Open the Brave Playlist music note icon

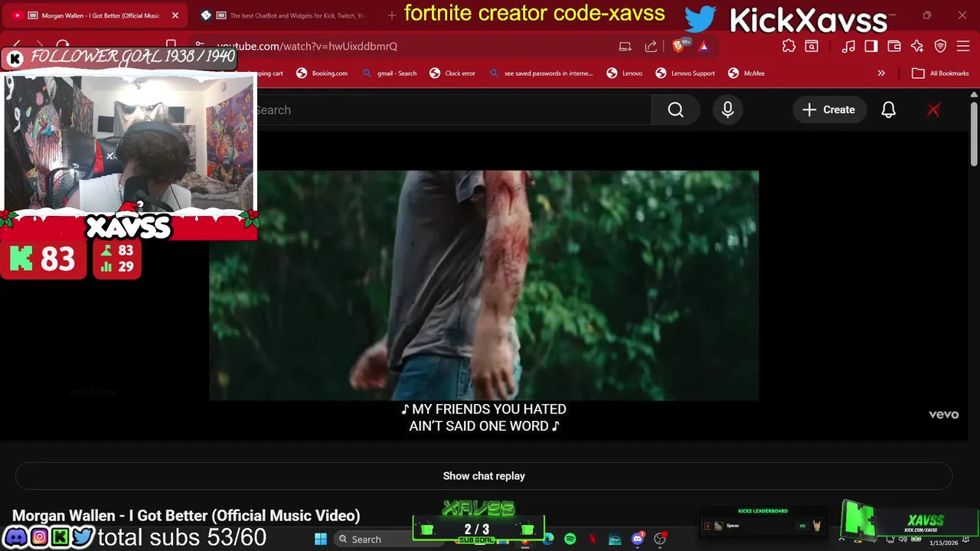pyautogui.click(x=848, y=46)
